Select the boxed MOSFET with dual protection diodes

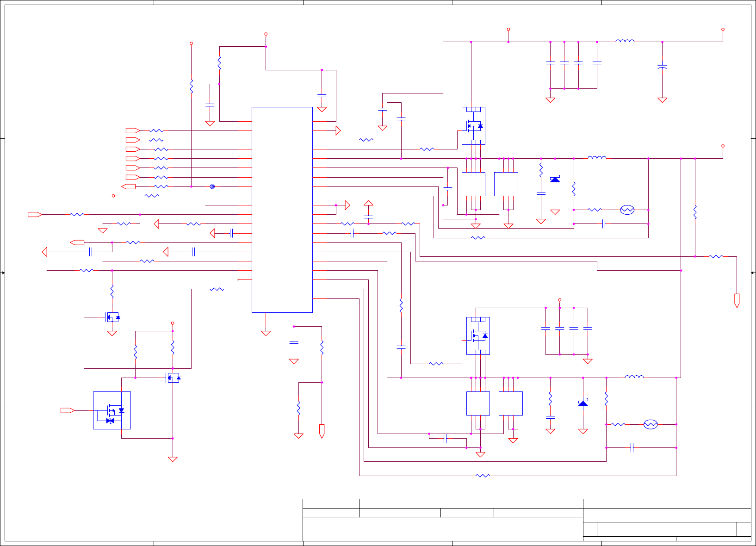(112, 410)
